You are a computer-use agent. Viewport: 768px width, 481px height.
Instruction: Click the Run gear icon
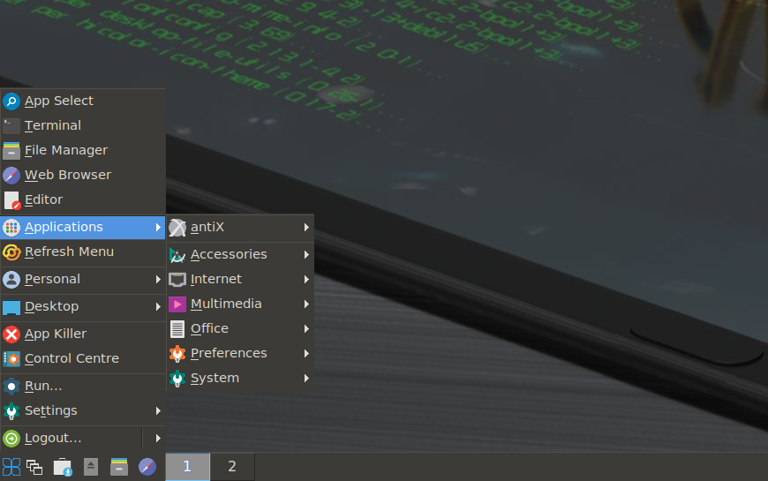tap(11, 386)
